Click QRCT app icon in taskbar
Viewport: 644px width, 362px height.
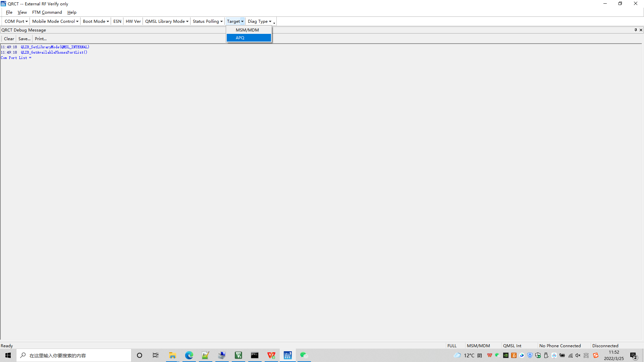pos(288,355)
